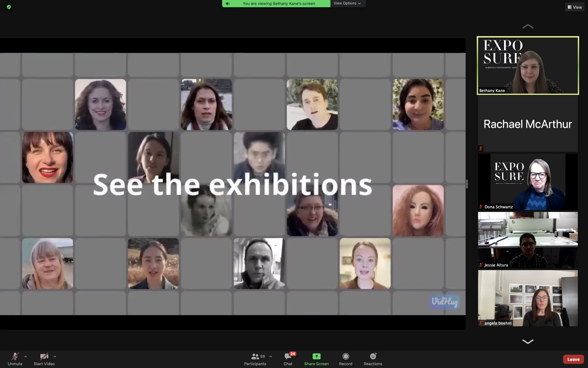Screen dimensions: 588x368
Task: Open the Participants panel icon
Action: [255, 356]
